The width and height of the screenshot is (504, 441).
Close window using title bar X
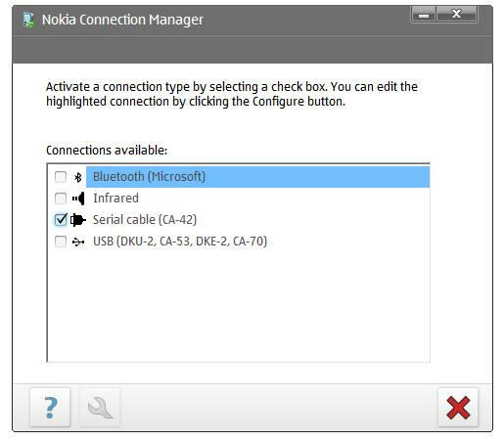pyautogui.click(x=456, y=15)
